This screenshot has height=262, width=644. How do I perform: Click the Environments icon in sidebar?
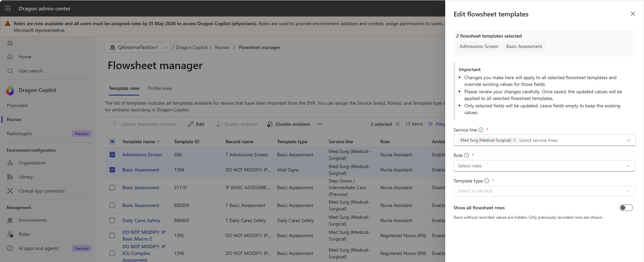(10, 220)
